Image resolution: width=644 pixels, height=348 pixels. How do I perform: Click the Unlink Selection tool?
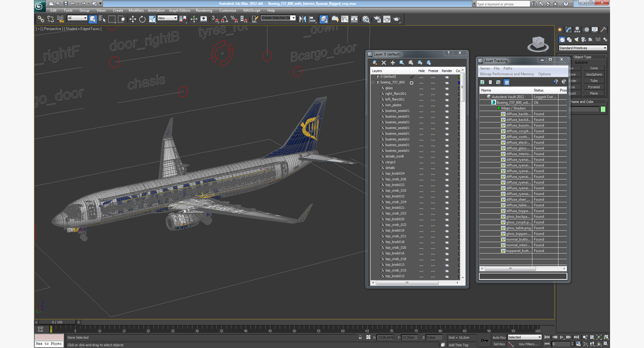(x=50, y=19)
